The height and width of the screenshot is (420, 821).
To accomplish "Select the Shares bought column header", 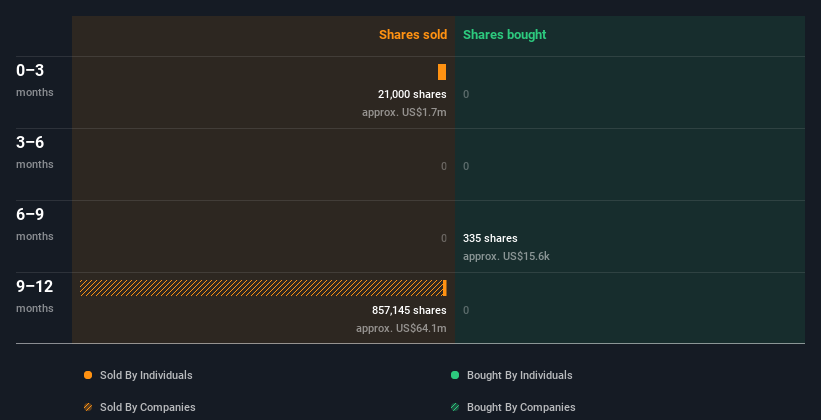I will click(504, 35).
